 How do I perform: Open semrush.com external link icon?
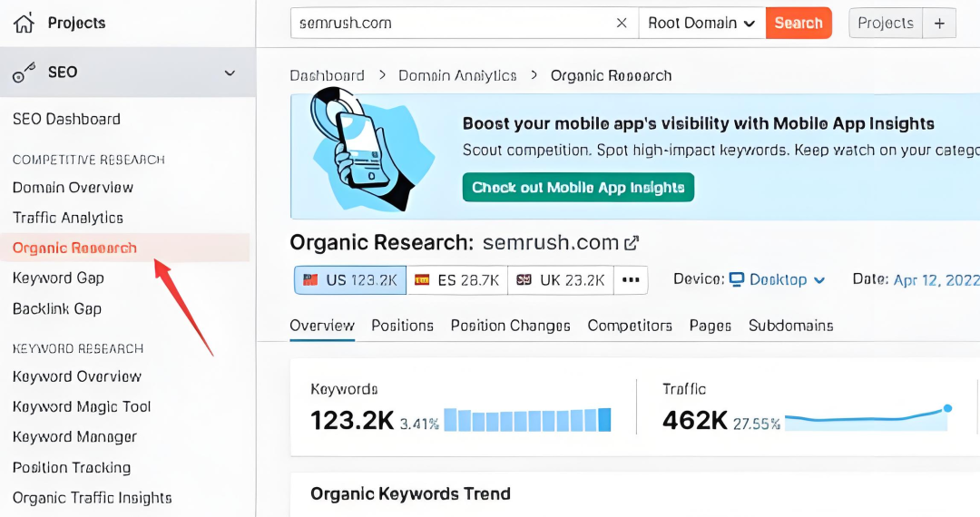point(632,243)
